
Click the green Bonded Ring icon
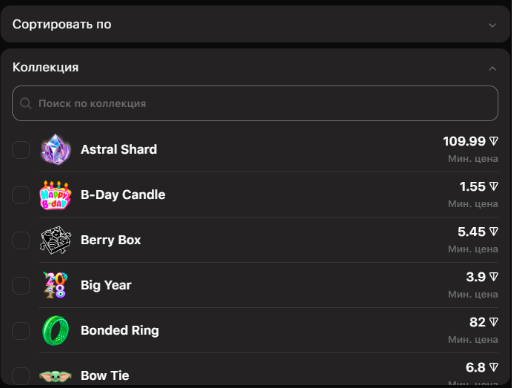[x=55, y=331]
